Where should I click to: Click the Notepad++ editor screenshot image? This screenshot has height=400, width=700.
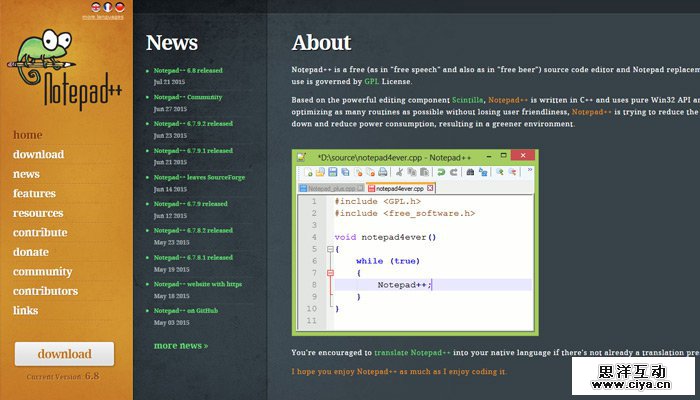click(x=415, y=242)
